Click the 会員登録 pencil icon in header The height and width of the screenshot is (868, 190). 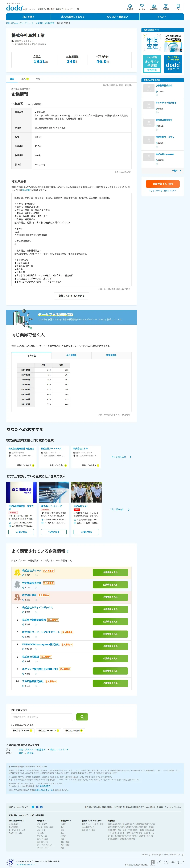click(x=166, y=7)
